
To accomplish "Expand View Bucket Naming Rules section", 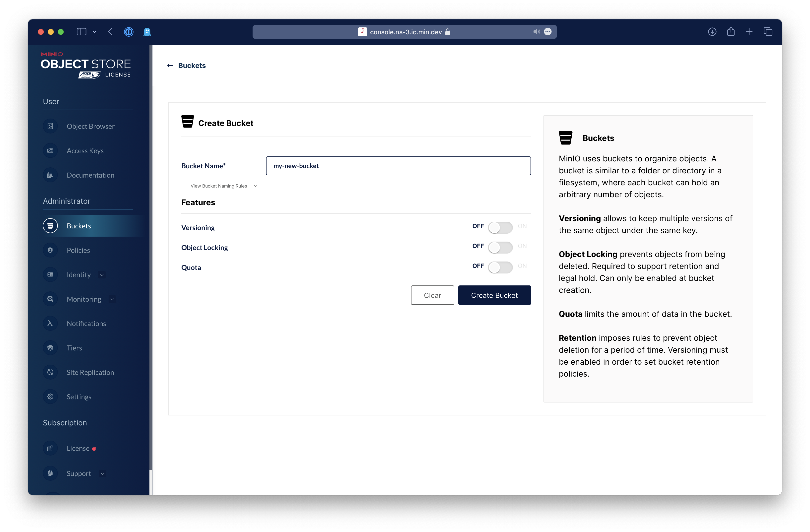I will 223,186.
